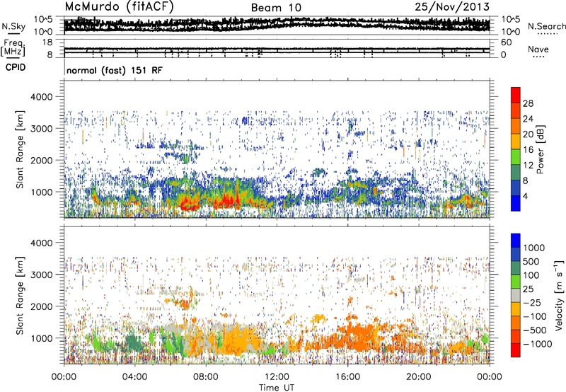Click the 4 label on power colorbar
This screenshot has height=392, width=566.
tap(526, 196)
